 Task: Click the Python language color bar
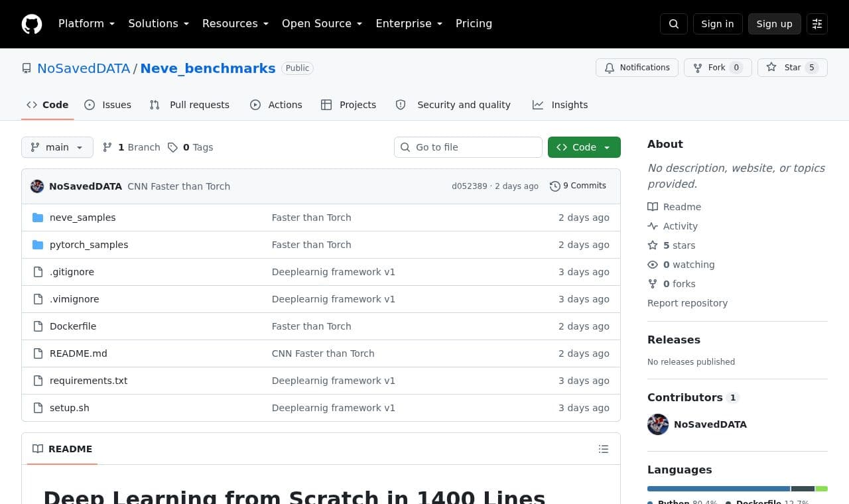pyautogui.click(x=718, y=489)
